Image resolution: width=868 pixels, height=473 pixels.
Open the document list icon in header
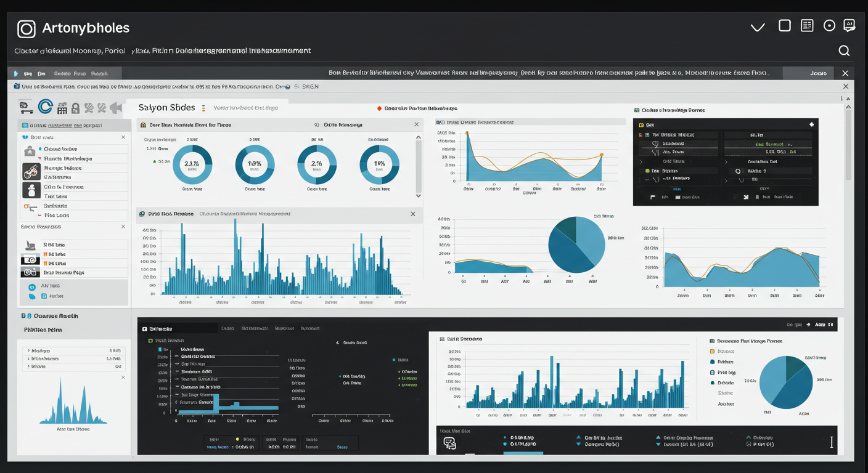807,25
